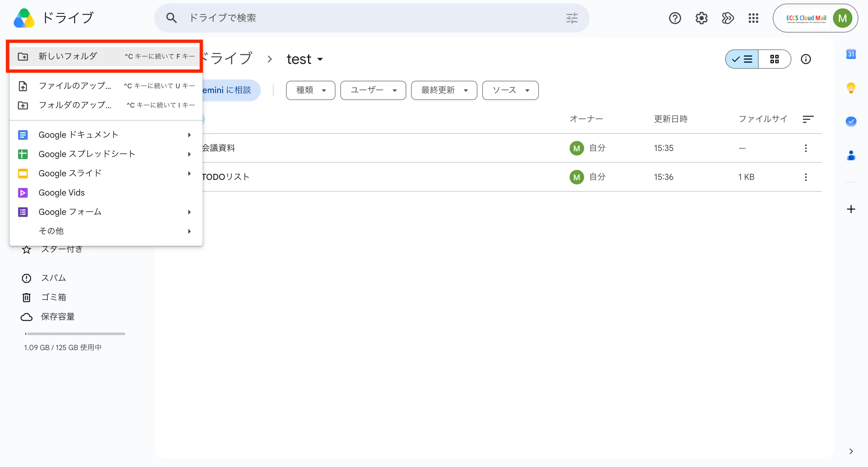Viewport: 868px width, 467px height.
Task: Select the TODOリスト row
Action: point(512,177)
